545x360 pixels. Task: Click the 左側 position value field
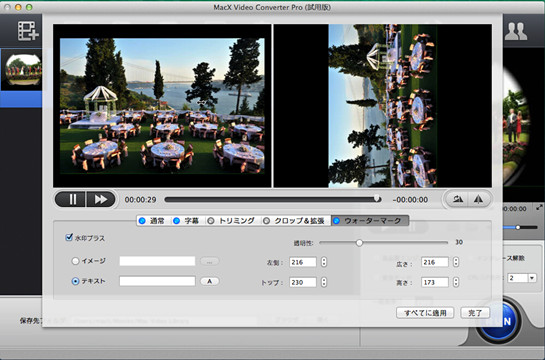click(x=303, y=262)
